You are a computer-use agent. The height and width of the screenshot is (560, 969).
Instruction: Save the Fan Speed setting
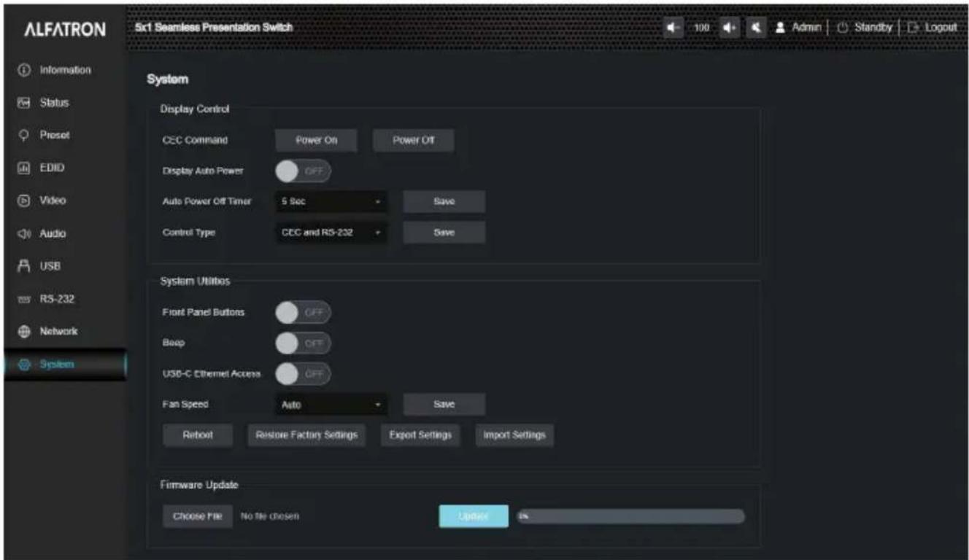(444, 404)
